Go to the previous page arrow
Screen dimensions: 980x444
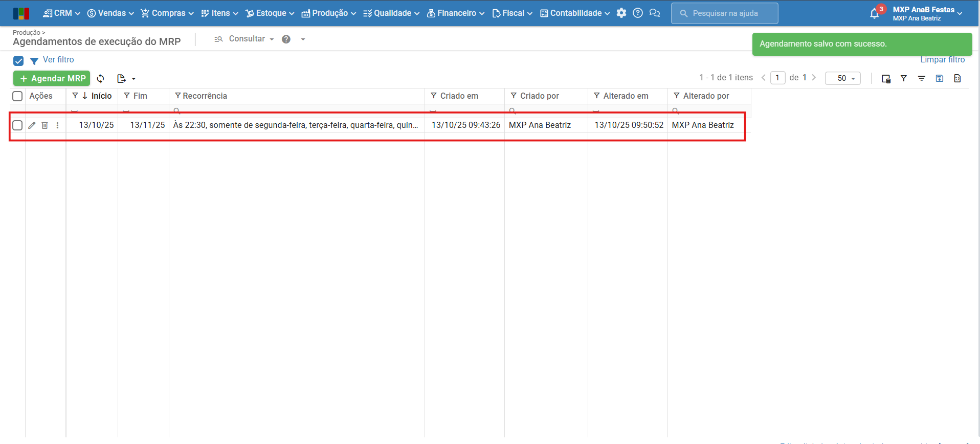click(764, 78)
